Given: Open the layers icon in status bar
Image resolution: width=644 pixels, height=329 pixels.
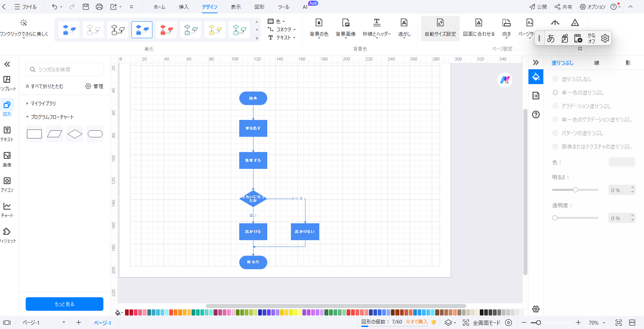Looking at the screenshot, I should 448,323.
